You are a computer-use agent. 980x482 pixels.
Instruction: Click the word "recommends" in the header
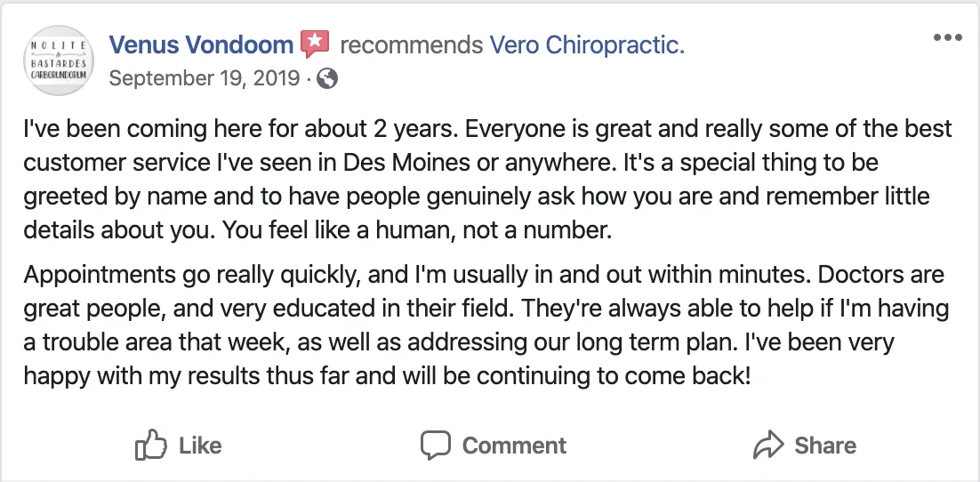point(412,44)
